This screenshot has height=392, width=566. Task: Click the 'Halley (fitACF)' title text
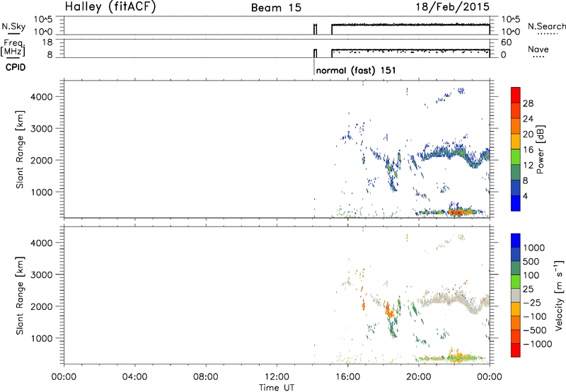click(110, 7)
